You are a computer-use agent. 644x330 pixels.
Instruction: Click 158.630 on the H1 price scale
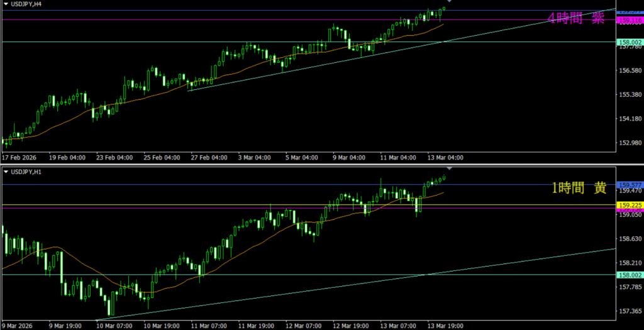pyautogui.click(x=629, y=239)
